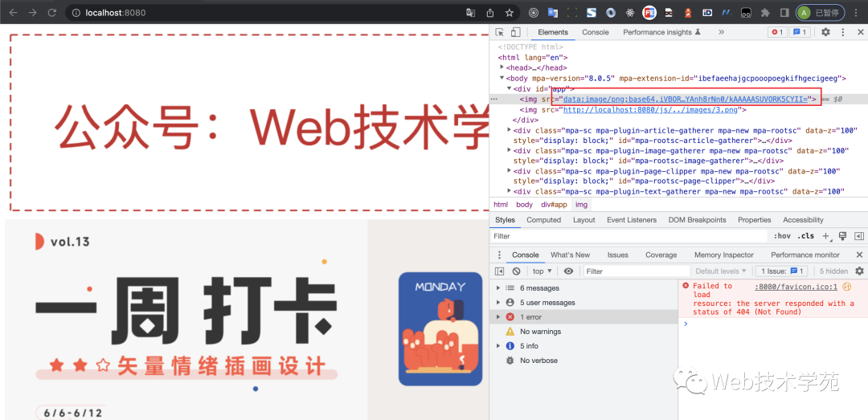Open the Performance insights panel
Image resolution: width=868 pixels, height=420 pixels.
coord(661,32)
